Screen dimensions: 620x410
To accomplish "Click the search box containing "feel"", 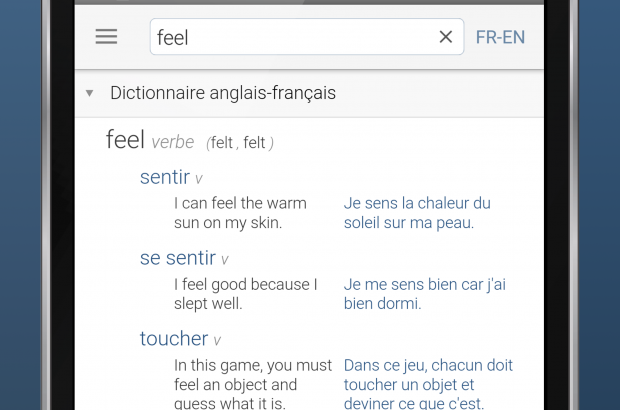I will tap(290, 37).
